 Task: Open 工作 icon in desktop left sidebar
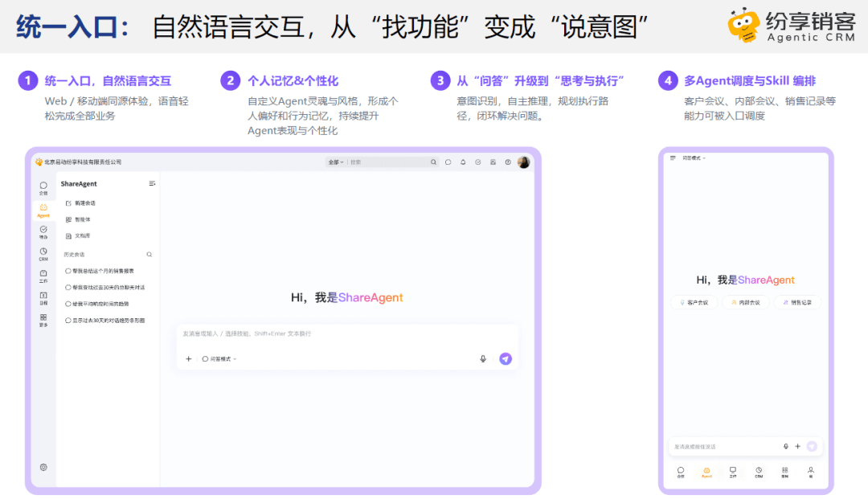[x=43, y=276]
